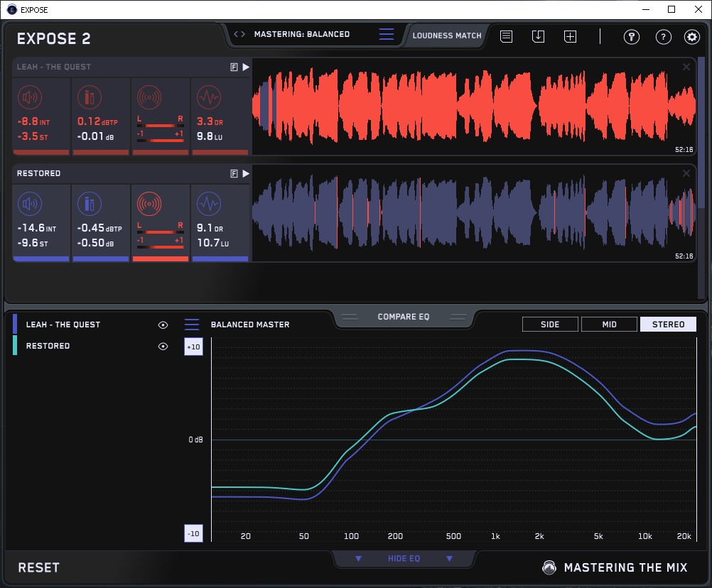Click the -0.45 dBTP true peak value

coord(99,228)
